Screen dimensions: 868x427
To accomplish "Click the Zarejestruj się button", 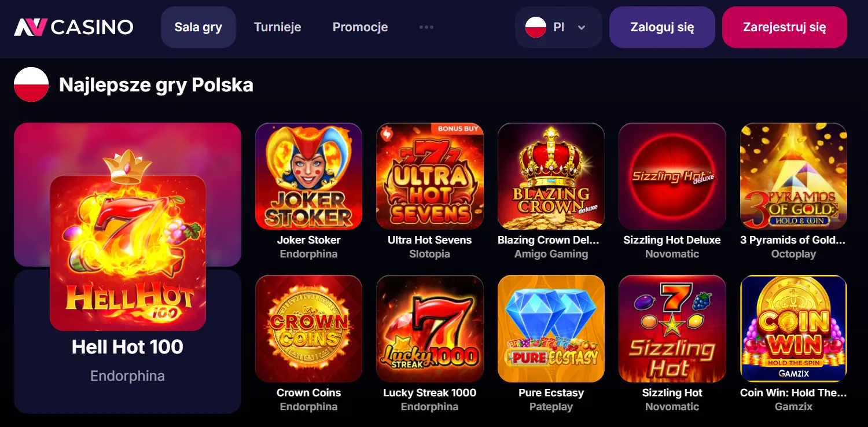I will tap(785, 27).
